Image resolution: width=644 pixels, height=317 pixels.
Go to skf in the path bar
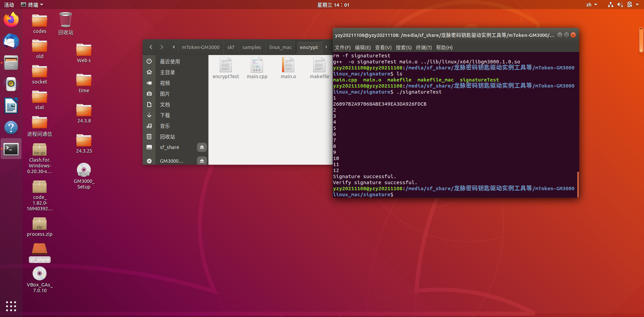tap(231, 47)
